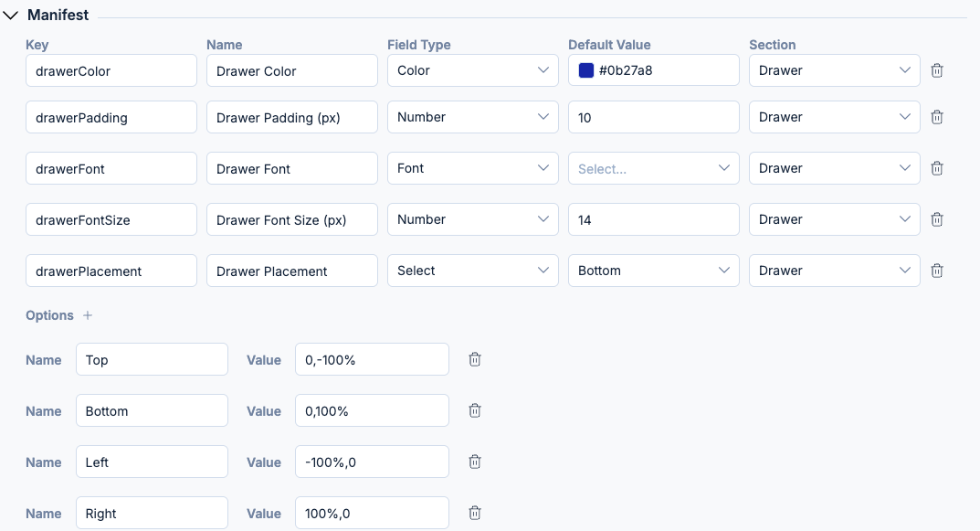This screenshot has height=531, width=980.
Task: Delete the drawerFontSize manifest row
Action: tap(937, 219)
